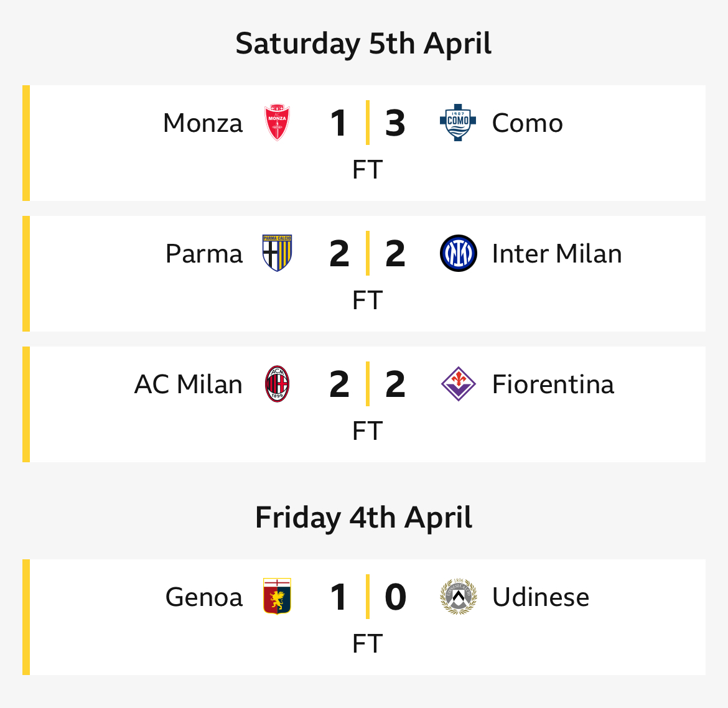Open the Genoa 1-0 Udinese score
Screen dimensions: 728x708
pyautogui.click(x=367, y=597)
